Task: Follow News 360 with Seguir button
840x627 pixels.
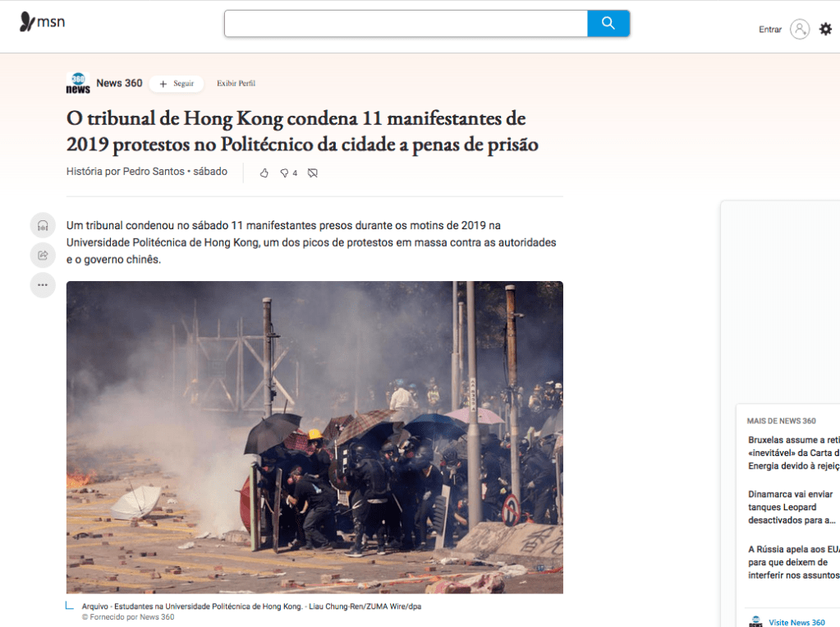Action: tap(177, 84)
